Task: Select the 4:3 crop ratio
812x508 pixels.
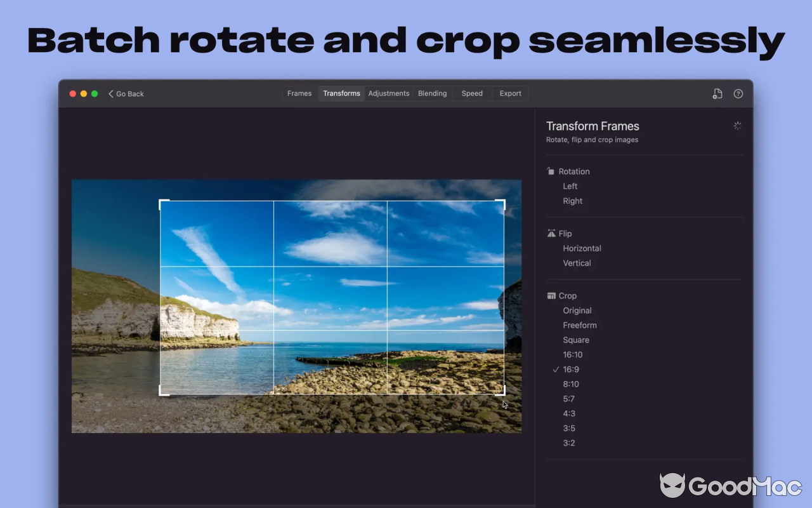Action: coord(569,413)
